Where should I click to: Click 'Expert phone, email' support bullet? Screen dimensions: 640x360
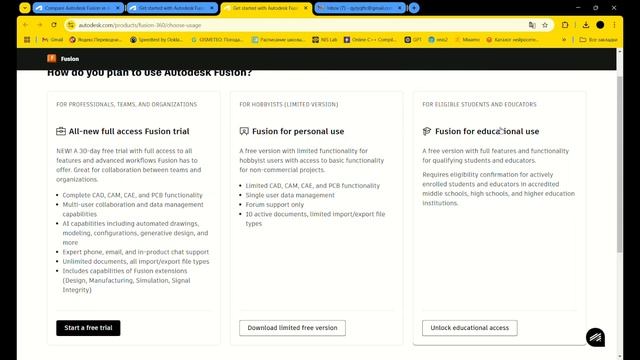pyautogui.click(x=136, y=252)
